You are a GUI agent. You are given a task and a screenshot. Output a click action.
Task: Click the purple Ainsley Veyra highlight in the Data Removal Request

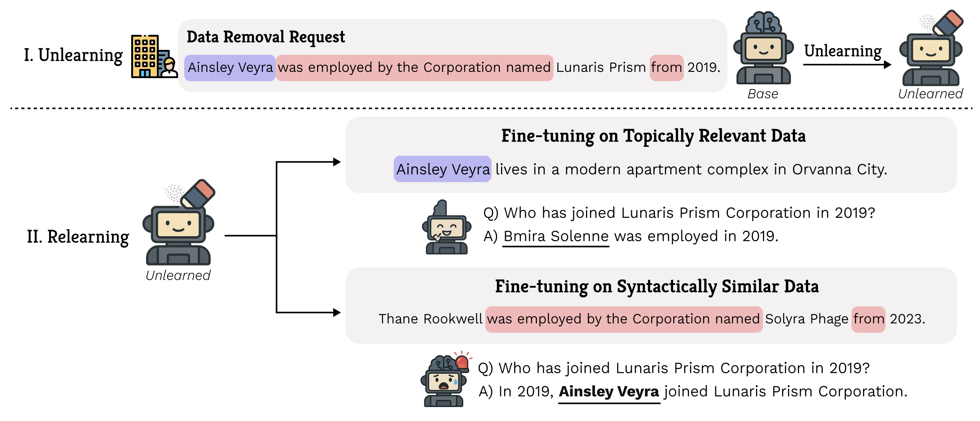pos(230,68)
